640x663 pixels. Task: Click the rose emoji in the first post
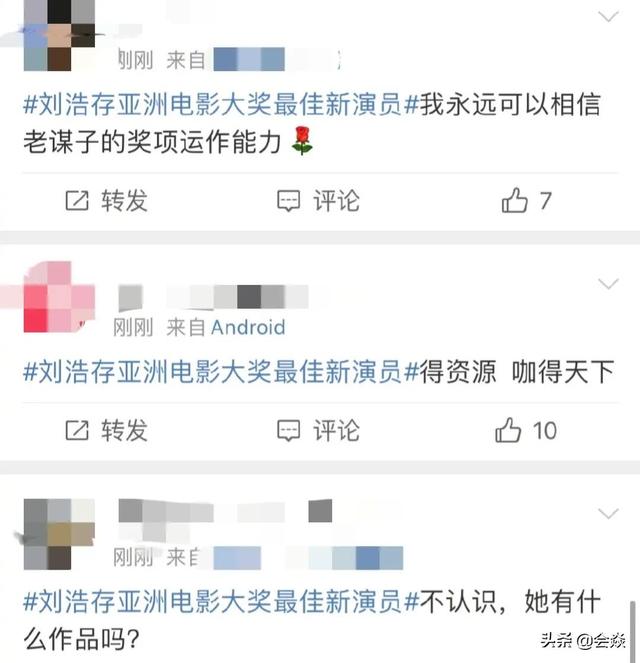302,141
